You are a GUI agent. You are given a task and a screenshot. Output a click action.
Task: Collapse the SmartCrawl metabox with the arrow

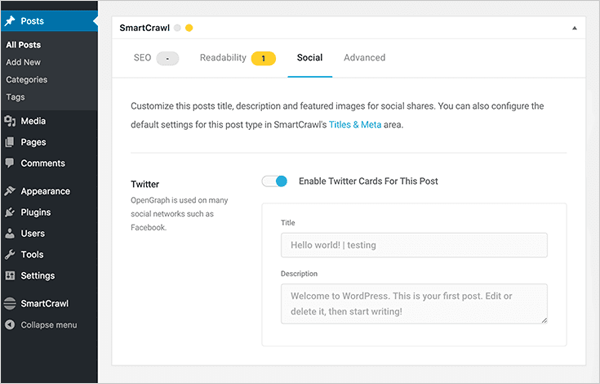coord(574,28)
